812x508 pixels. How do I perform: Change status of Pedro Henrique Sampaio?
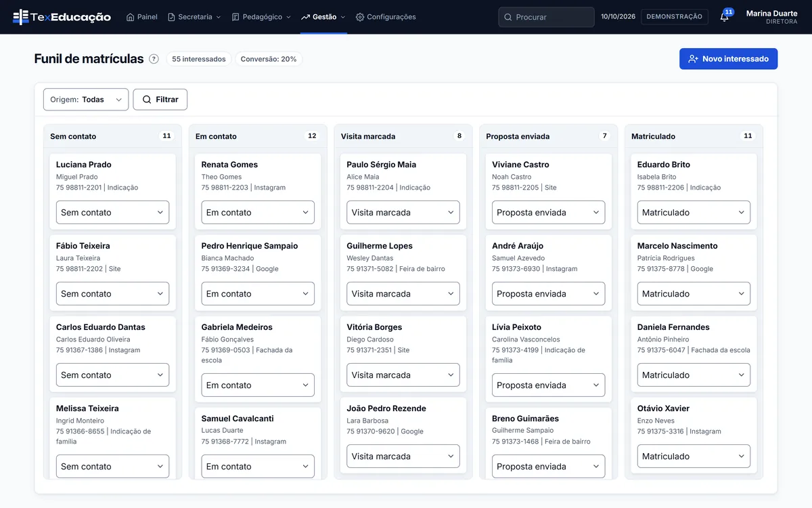coord(258,293)
